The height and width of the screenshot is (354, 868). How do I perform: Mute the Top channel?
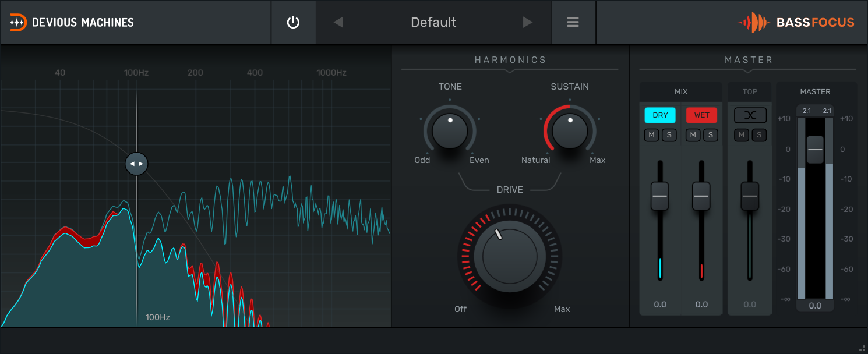coord(741,135)
